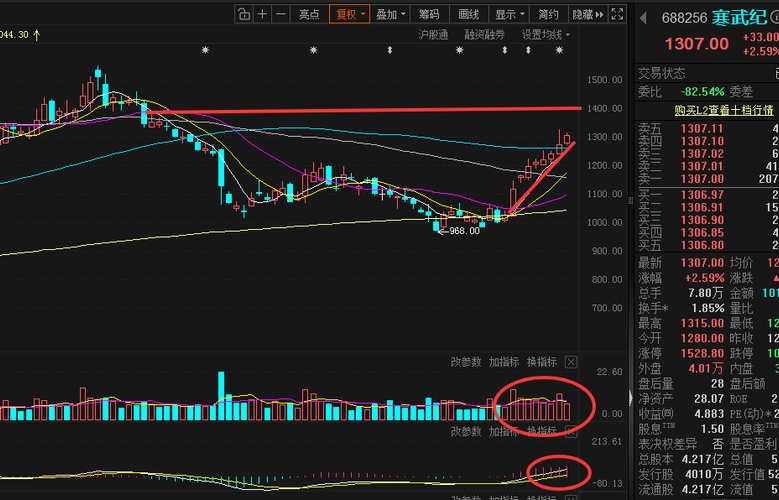This screenshot has height=500, width=779.
Task: Click the 卖一 price 1307.00
Action: click(x=702, y=179)
